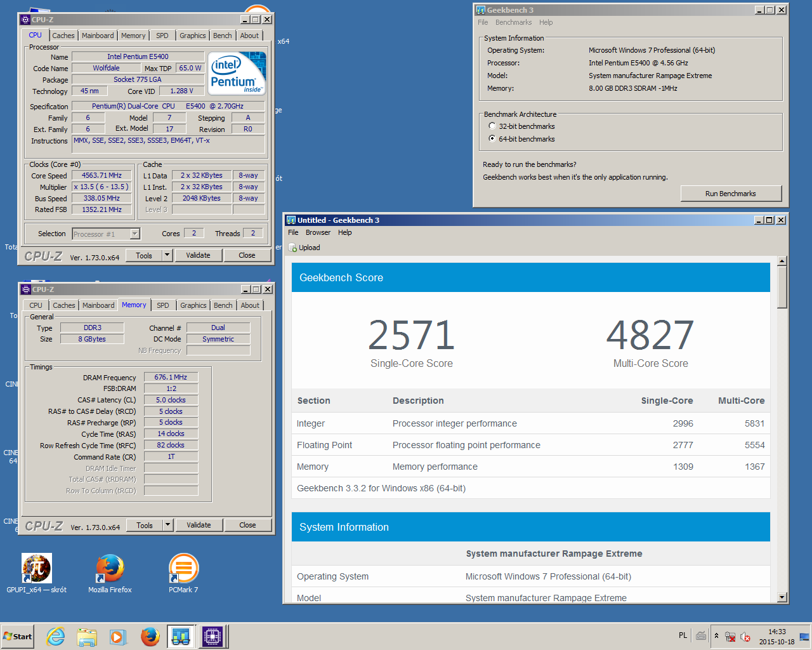Screen dimensions: 812x650
Task: Open Help menu in Geekbench 3 launcher
Action: (x=546, y=22)
